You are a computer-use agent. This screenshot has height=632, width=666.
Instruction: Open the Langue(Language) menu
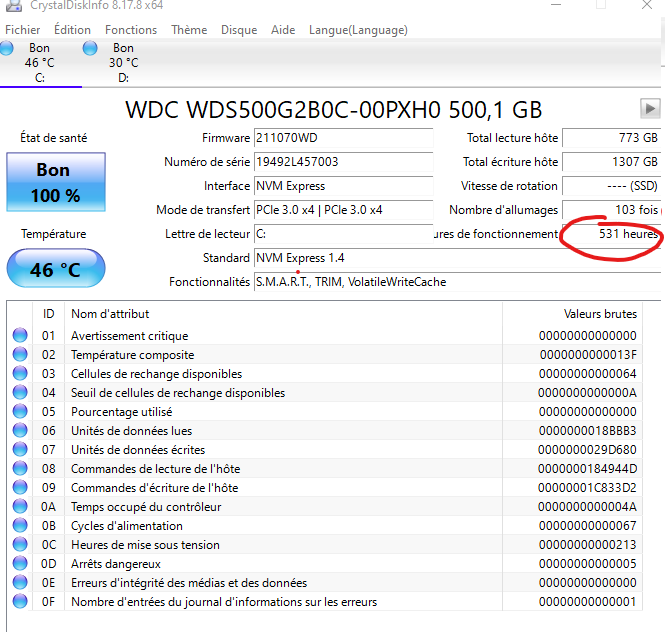click(x=358, y=30)
